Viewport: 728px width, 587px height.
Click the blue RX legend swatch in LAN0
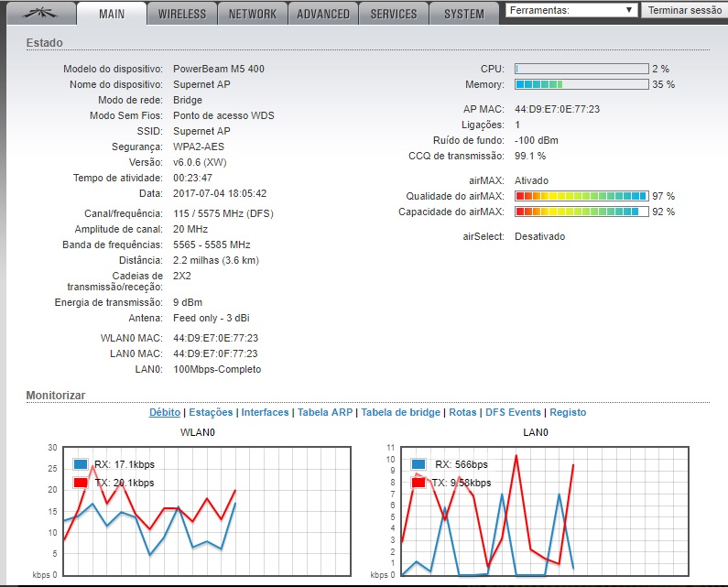[x=418, y=464]
